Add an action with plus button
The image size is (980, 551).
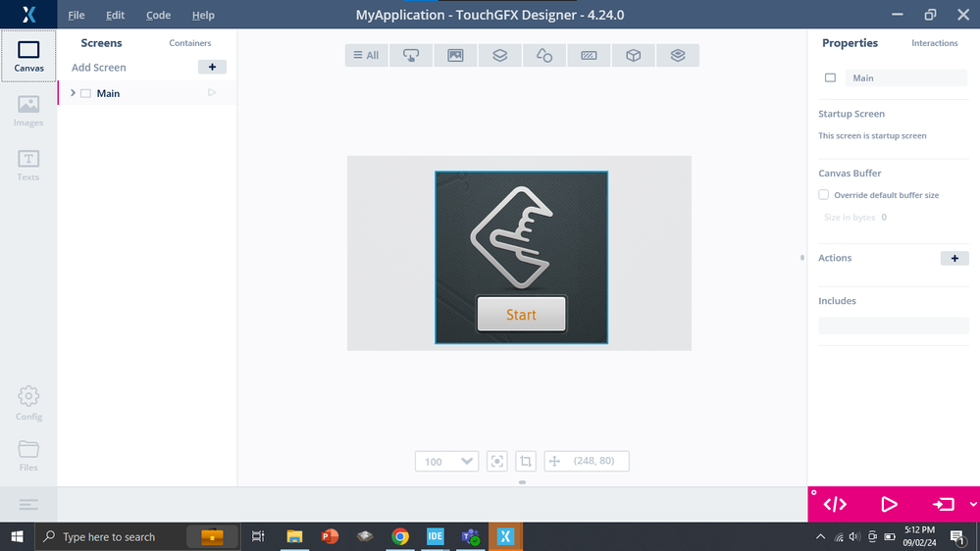pyautogui.click(x=954, y=258)
